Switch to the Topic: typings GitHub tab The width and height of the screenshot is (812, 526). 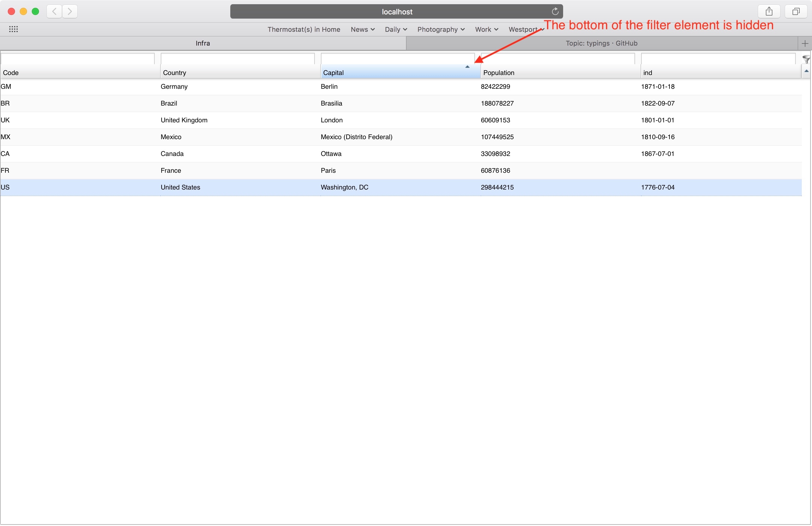tap(601, 43)
